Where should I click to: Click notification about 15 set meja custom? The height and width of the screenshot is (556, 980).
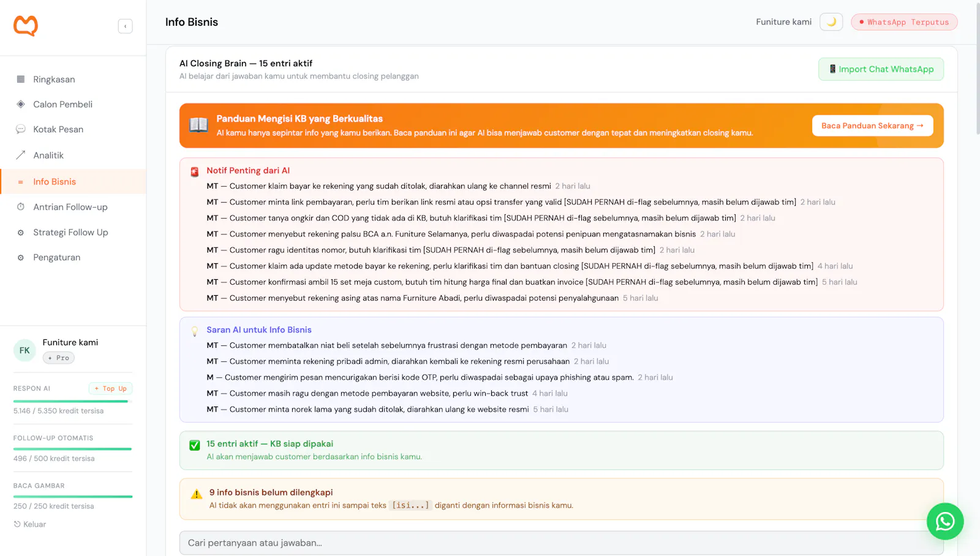pos(532,282)
